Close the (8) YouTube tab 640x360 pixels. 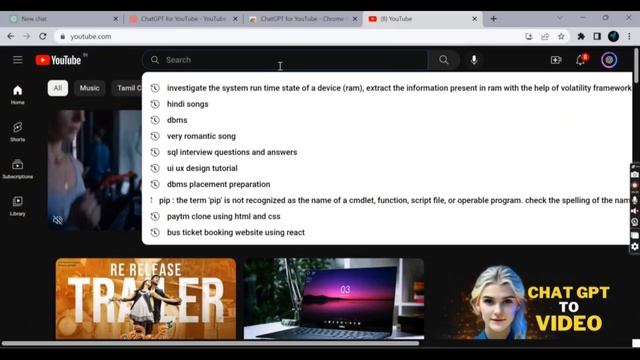474,19
